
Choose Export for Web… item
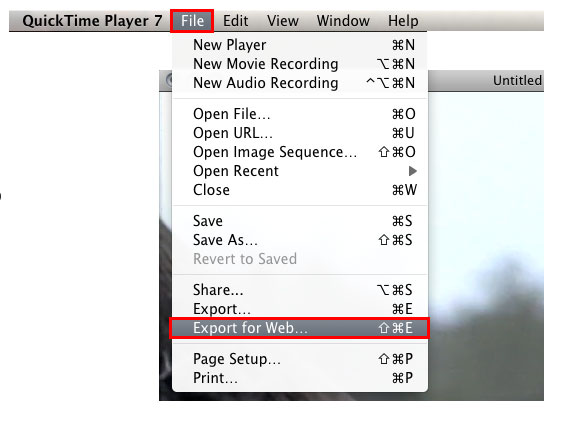point(300,328)
